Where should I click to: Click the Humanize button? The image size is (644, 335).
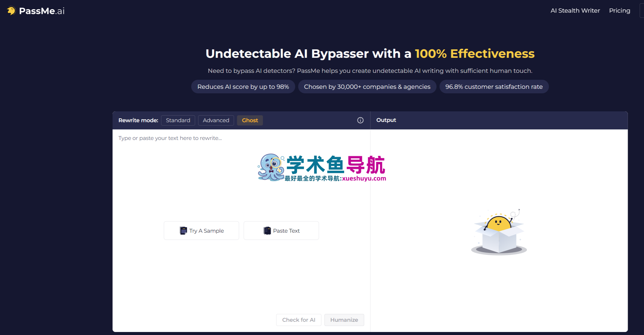344,320
